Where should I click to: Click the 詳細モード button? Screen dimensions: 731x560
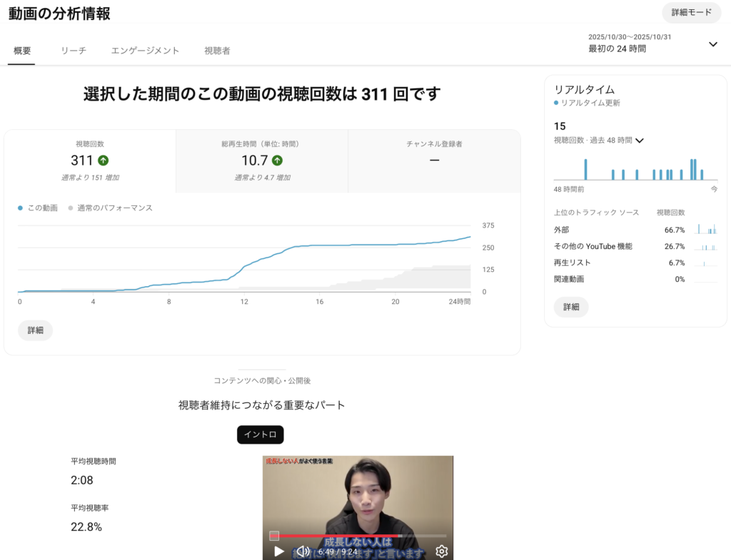pyautogui.click(x=691, y=13)
